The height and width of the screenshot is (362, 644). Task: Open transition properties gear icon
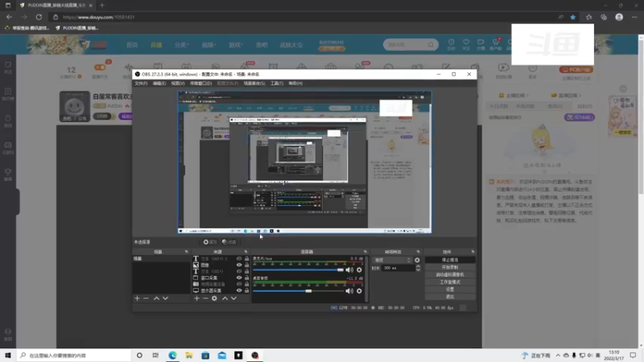[x=417, y=260]
